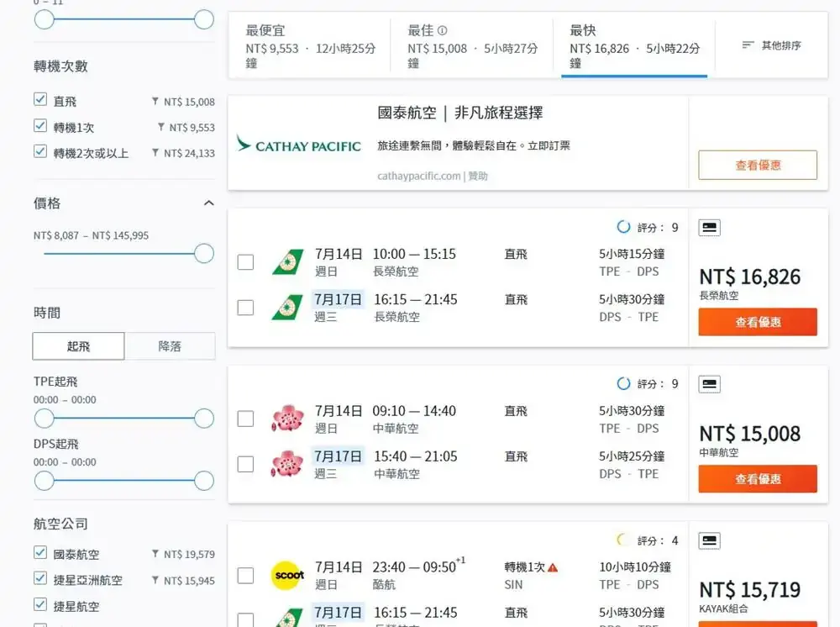Switch to the 降落 time tab
The width and height of the screenshot is (840, 627).
(170, 346)
